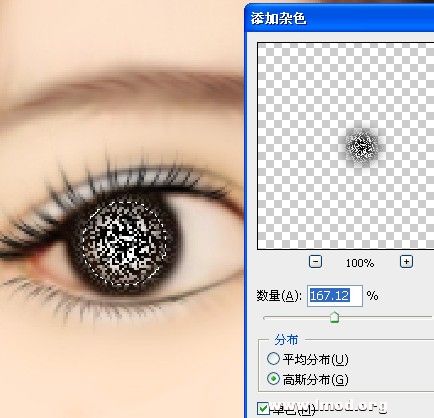434x418 pixels.
Task: Click the noisy selection on the iris
Action: click(x=124, y=243)
